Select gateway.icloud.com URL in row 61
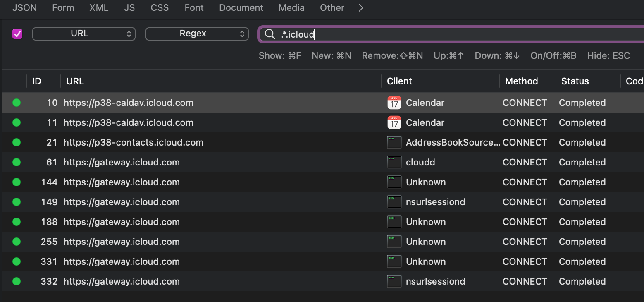644x302 pixels. point(122,162)
